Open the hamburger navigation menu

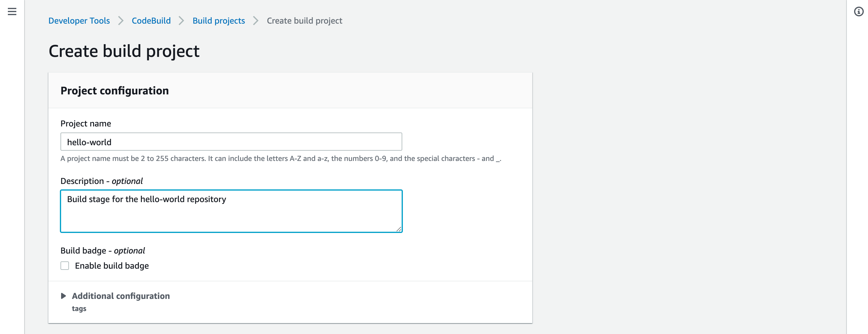12,12
